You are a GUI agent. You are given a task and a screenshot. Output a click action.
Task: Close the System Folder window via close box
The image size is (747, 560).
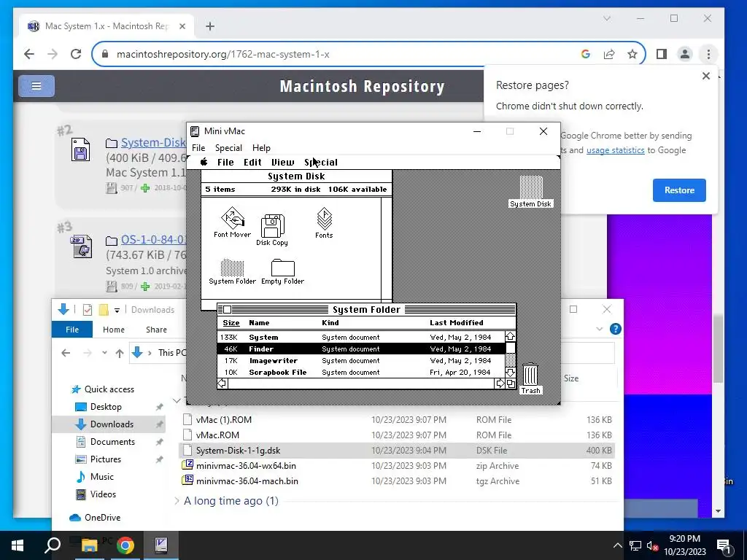(228, 309)
